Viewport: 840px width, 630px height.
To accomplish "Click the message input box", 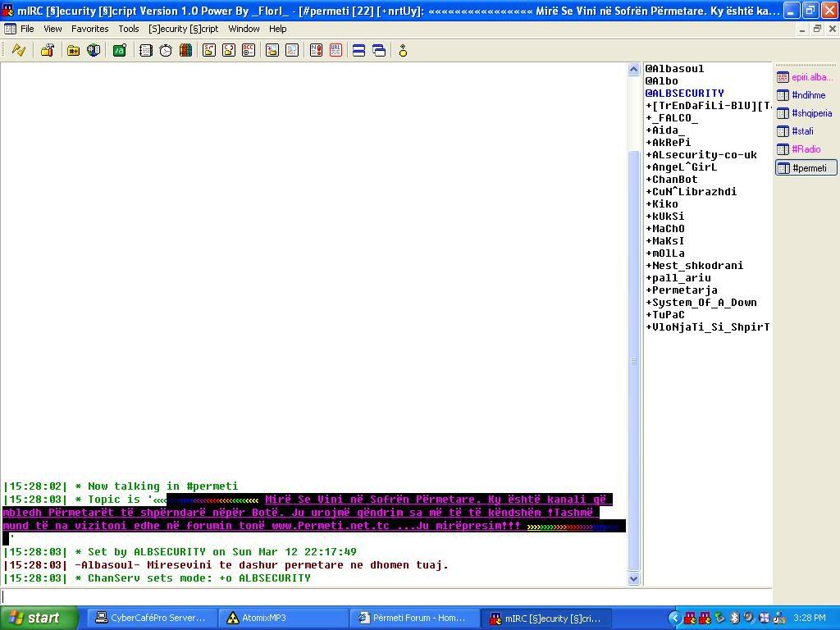I will pos(386,596).
